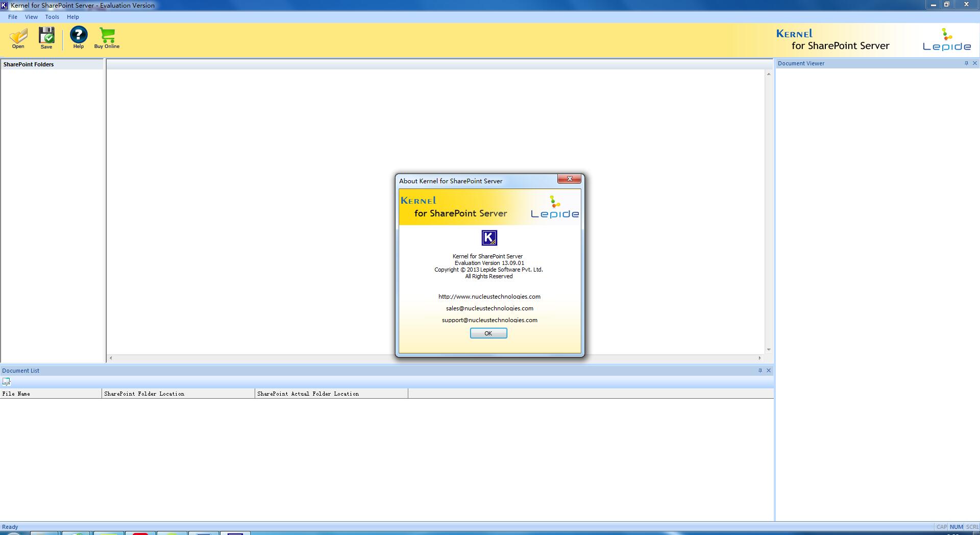
Task: Click the Copyright 2013 Lepide Software text
Action: [488, 270]
